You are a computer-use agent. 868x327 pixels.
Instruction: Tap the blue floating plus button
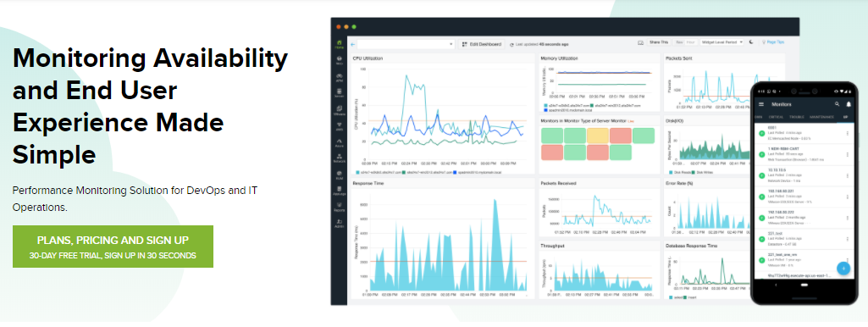click(x=843, y=269)
